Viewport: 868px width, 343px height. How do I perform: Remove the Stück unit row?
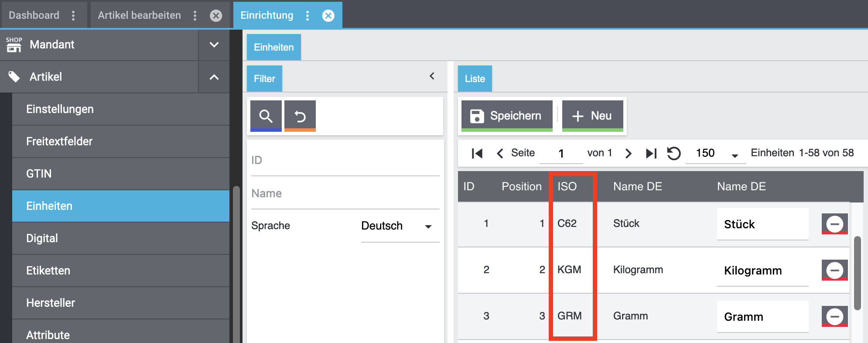click(x=834, y=224)
